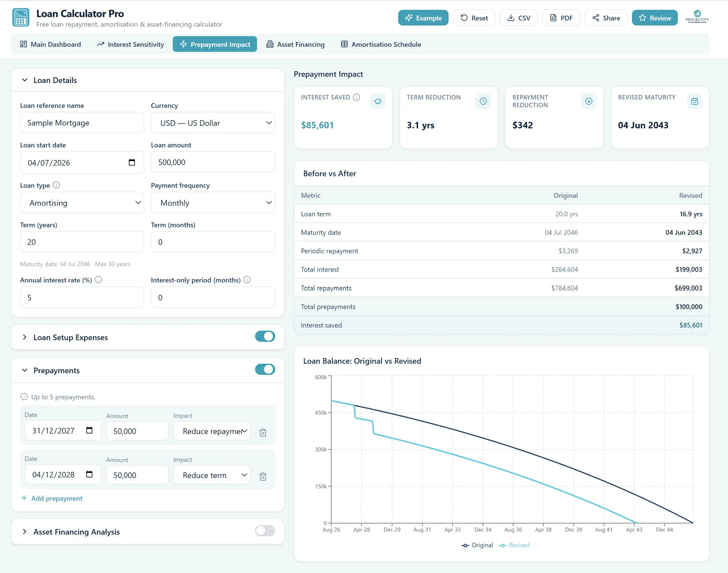The width and height of the screenshot is (728, 573).
Task: Turn off the Prepayments switch
Action: (x=265, y=370)
